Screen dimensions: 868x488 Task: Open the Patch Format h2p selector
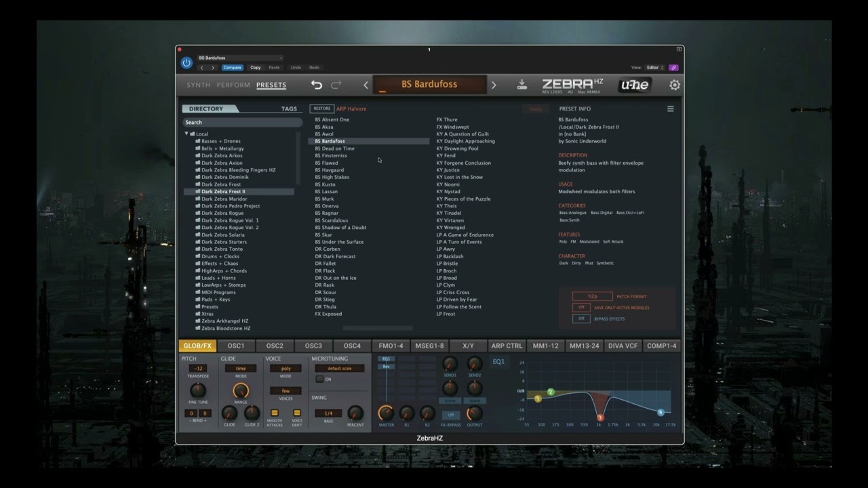coord(593,297)
